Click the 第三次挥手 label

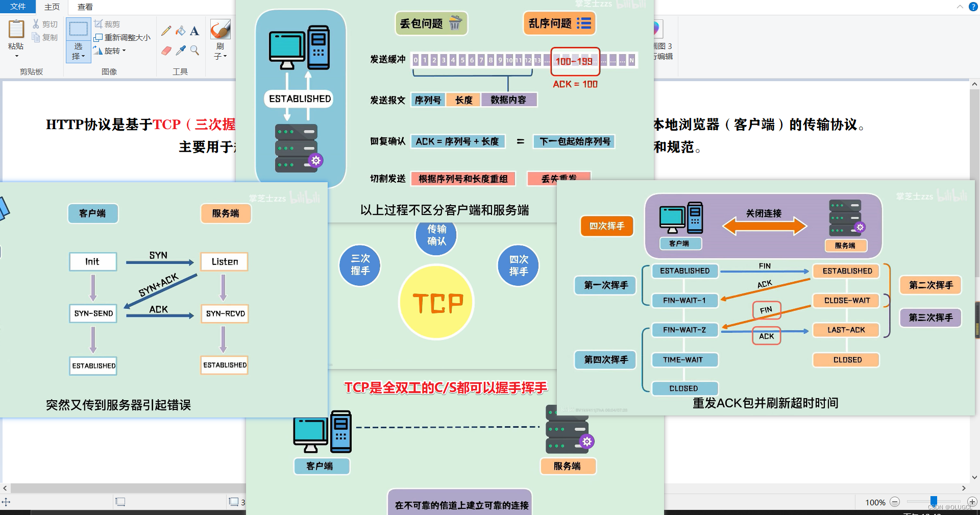click(x=931, y=317)
